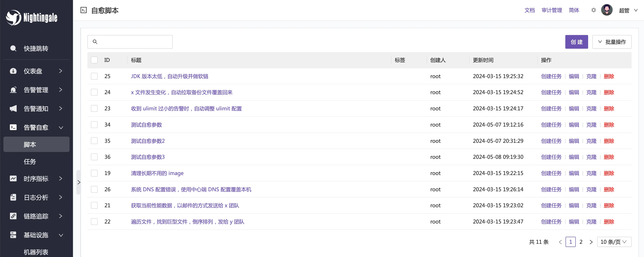Open the 文档 link in header
This screenshot has width=644, height=257.
(x=529, y=10)
